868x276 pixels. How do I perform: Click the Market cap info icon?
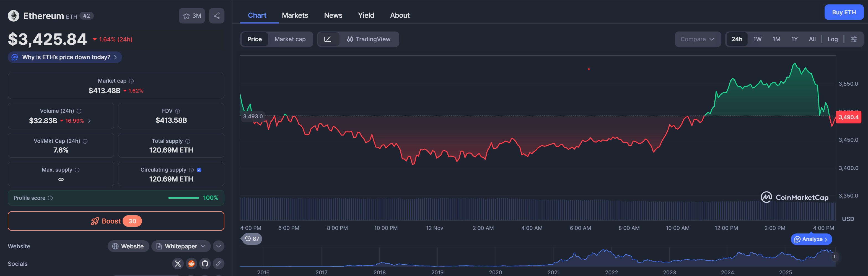tap(131, 81)
